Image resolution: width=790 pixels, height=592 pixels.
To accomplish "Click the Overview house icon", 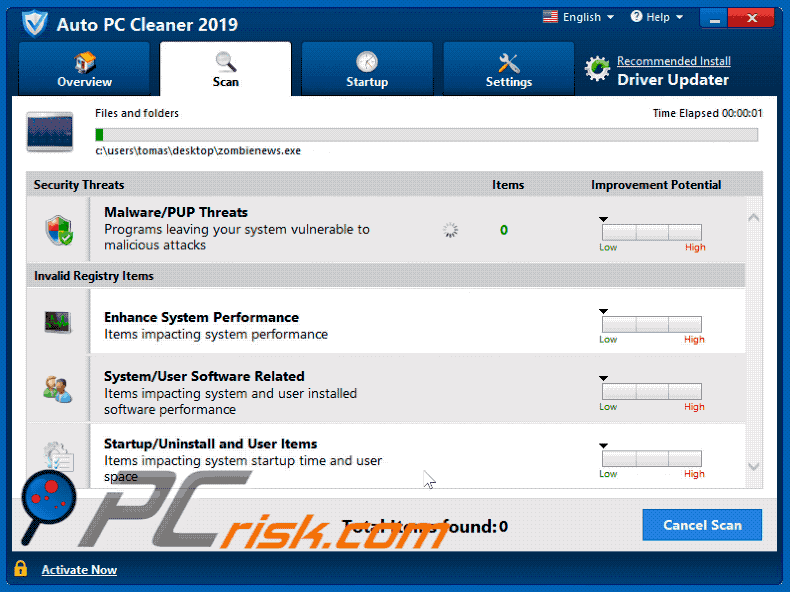I will pyautogui.click(x=85, y=61).
